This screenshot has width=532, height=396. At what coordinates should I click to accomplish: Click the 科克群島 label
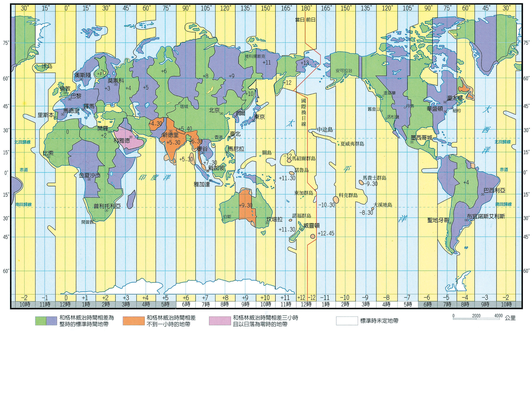[x=348, y=195]
